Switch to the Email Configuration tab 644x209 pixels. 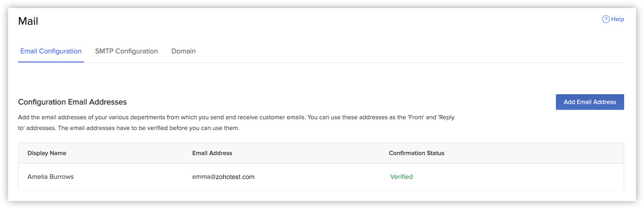(51, 51)
